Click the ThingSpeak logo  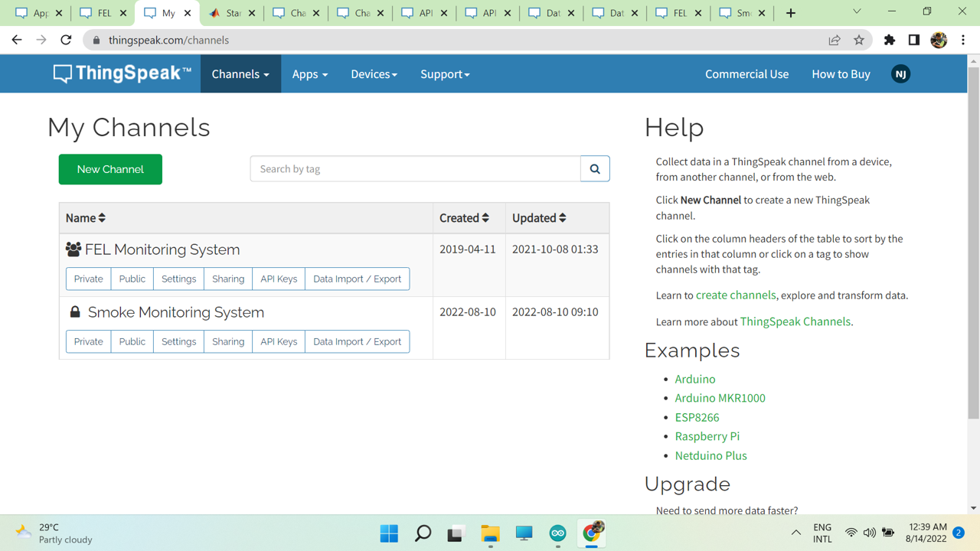pos(122,73)
